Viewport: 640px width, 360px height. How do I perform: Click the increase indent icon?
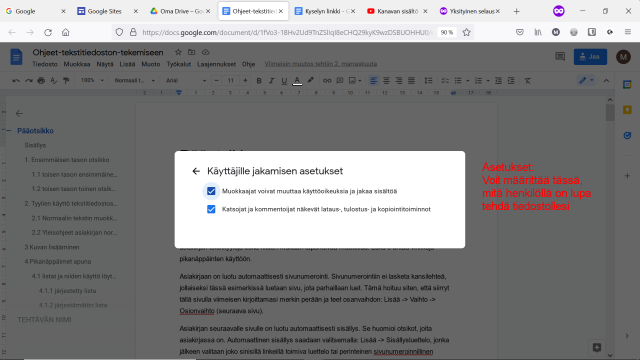(511, 81)
